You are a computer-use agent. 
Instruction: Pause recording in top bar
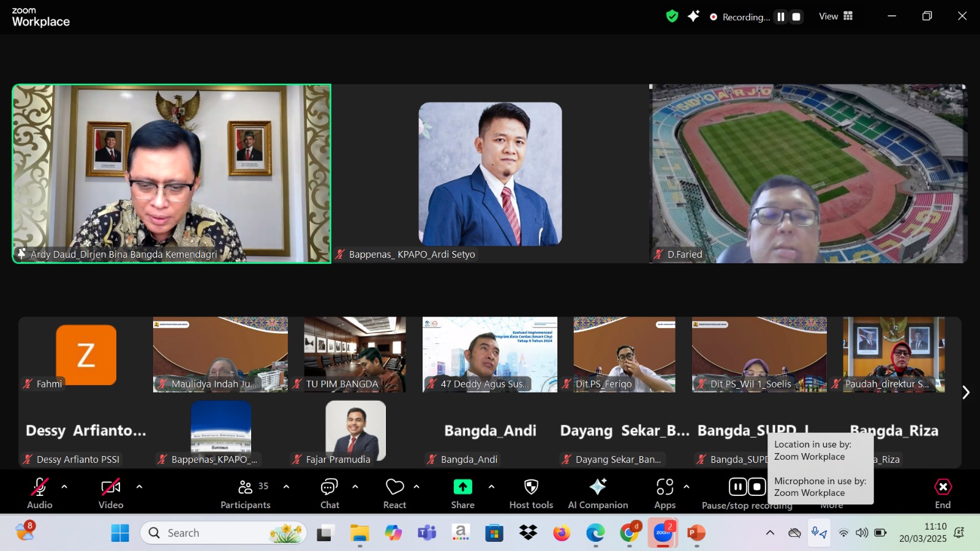coord(781,17)
